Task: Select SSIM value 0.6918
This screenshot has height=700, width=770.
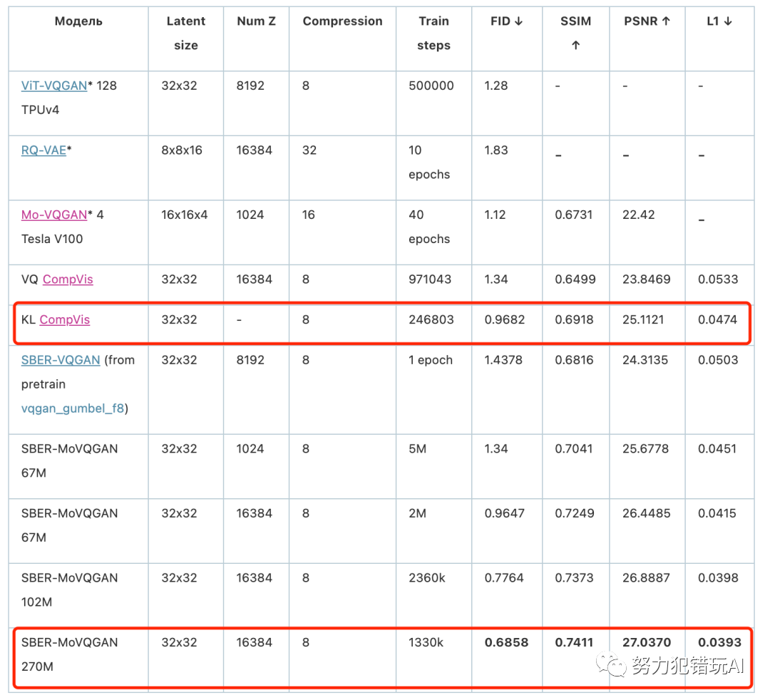Action: click(x=574, y=319)
